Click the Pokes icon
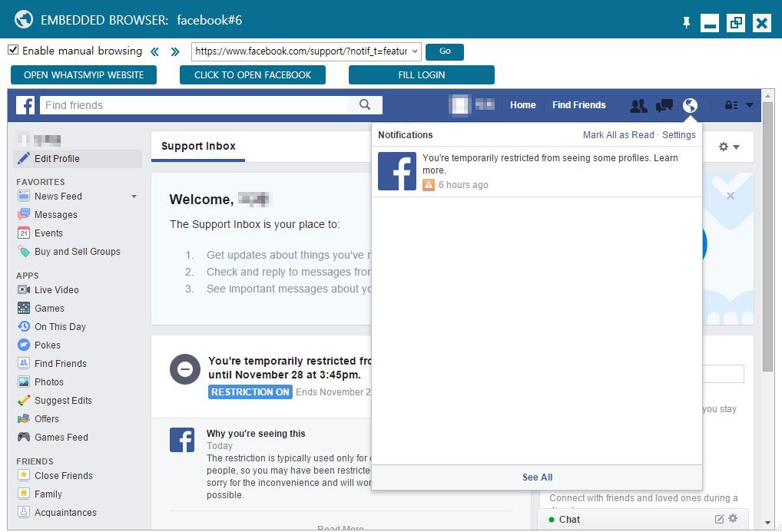The width and height of the screenshot is (782, 532). click(24, 345)
